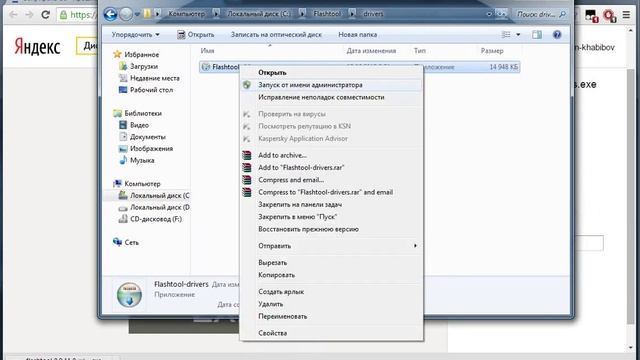Open Сеть in the navigation pane
Screen dimensions: 640x360
(131, 242)
